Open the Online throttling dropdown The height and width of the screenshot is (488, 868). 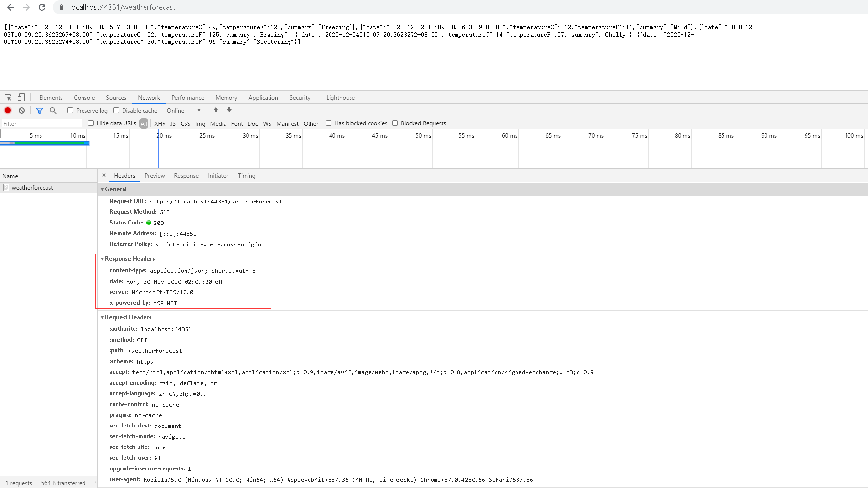184,110
